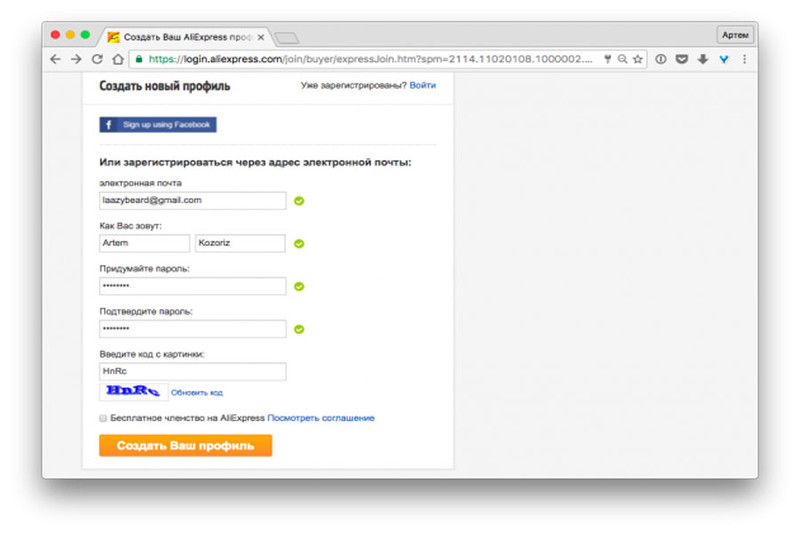
Task: Click 'Sign up using Facebook' button
Action: click(x=158, y=124)
